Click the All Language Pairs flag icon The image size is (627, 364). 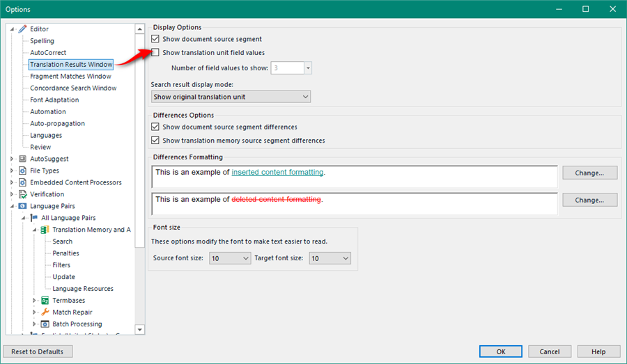pos(34,218)
